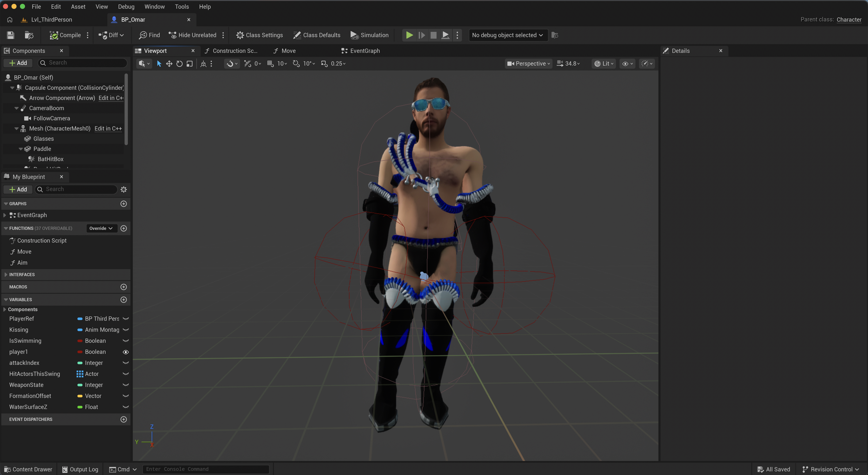Open Class Settings
868x475 pixels.
pyautogui.click(x=259, y=35)
